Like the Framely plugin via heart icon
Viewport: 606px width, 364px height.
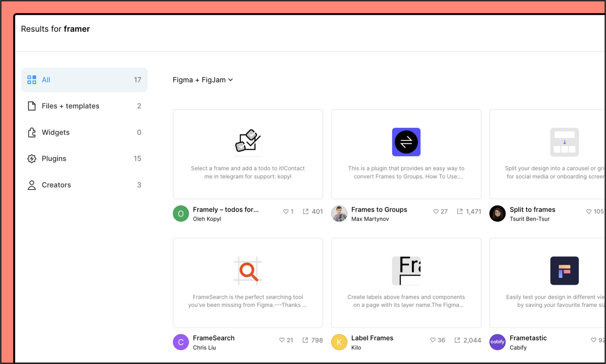[x=286, y=212]
